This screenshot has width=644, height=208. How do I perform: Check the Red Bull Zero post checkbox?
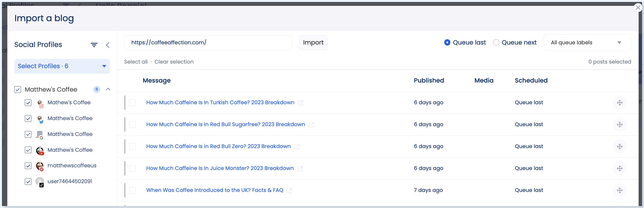133,146
